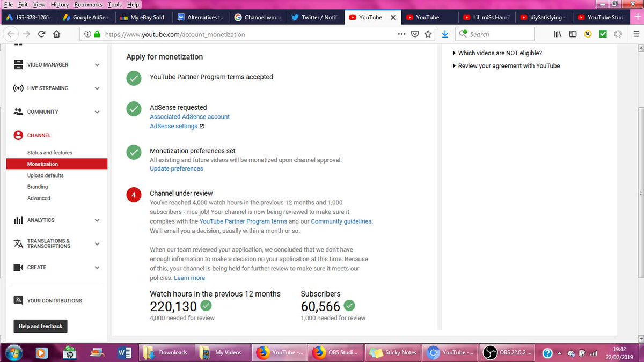Close the active YouTube tab

pyautogui.click(x=393, y=17)
